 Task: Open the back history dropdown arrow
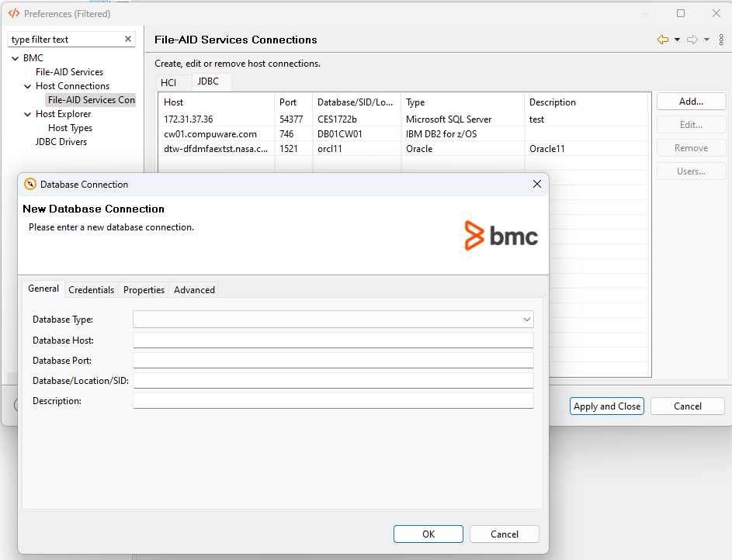pyautogui.click(x=677, y=40)
